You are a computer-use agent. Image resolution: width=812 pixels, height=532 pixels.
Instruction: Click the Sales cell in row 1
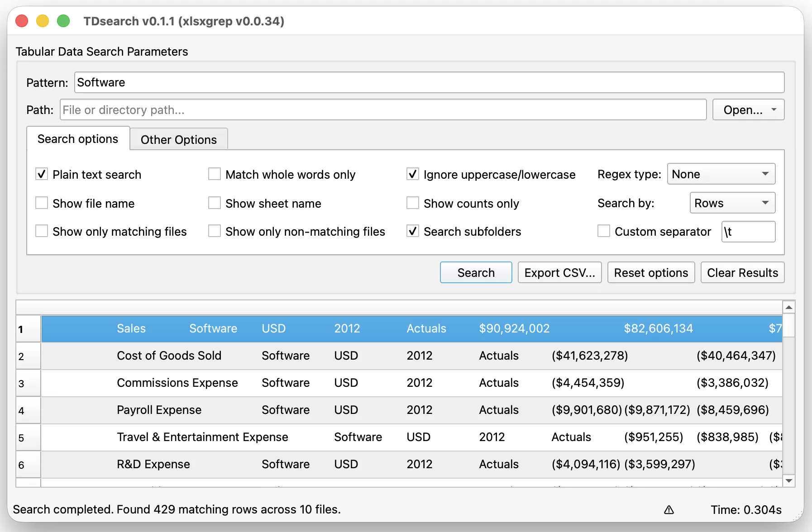click(x=131, y=328)
